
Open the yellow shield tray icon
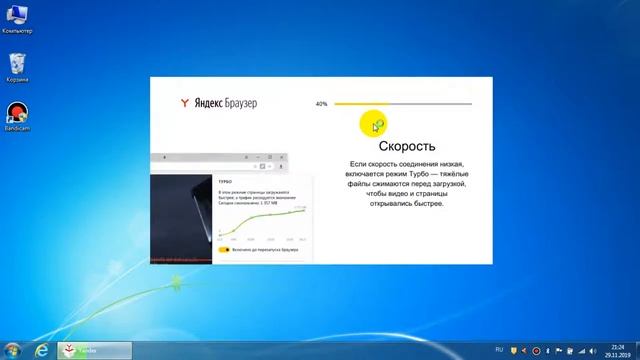(x=513, y=351)
